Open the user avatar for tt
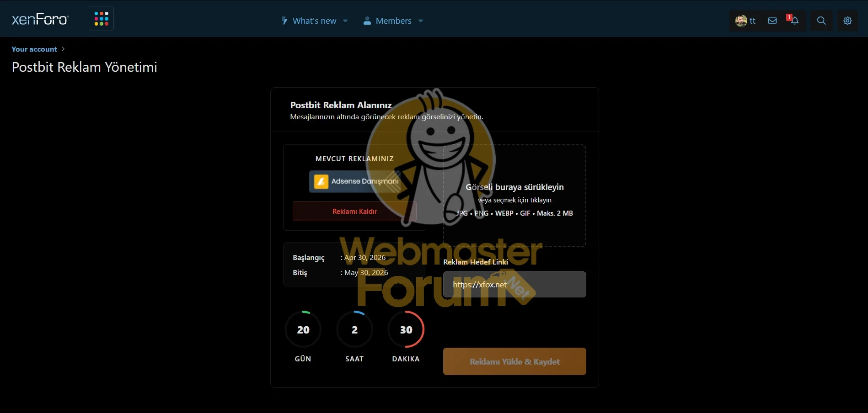The width and height of the screenshot is (868, 413). [x=741, y=21]
